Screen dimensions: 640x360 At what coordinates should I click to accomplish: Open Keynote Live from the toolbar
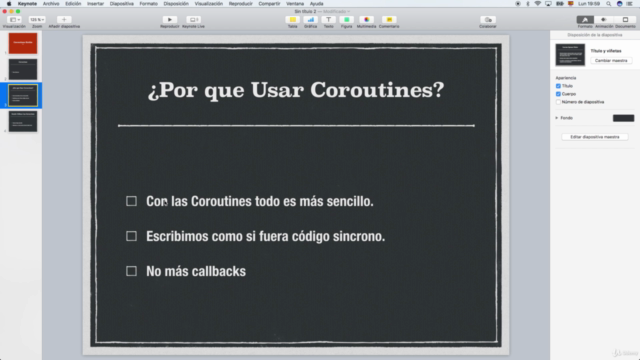[x=193, y=20]
